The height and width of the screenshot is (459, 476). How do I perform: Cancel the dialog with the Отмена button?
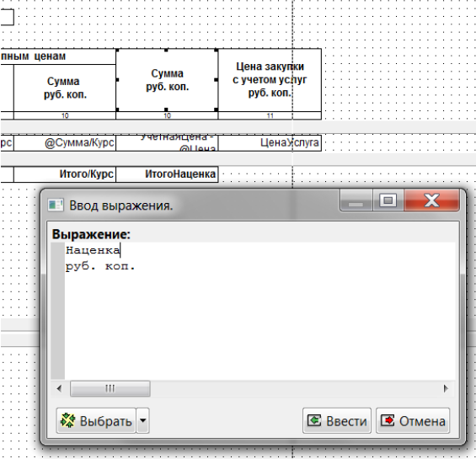413,421
